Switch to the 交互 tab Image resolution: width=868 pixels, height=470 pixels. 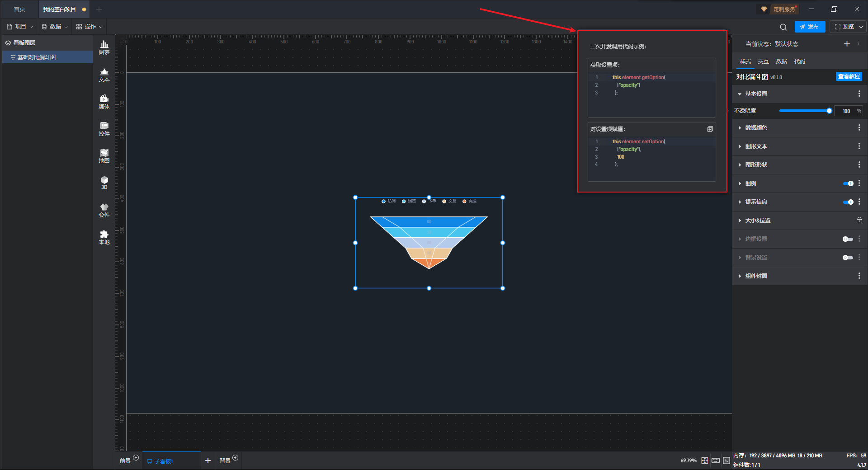coord(763,61)
